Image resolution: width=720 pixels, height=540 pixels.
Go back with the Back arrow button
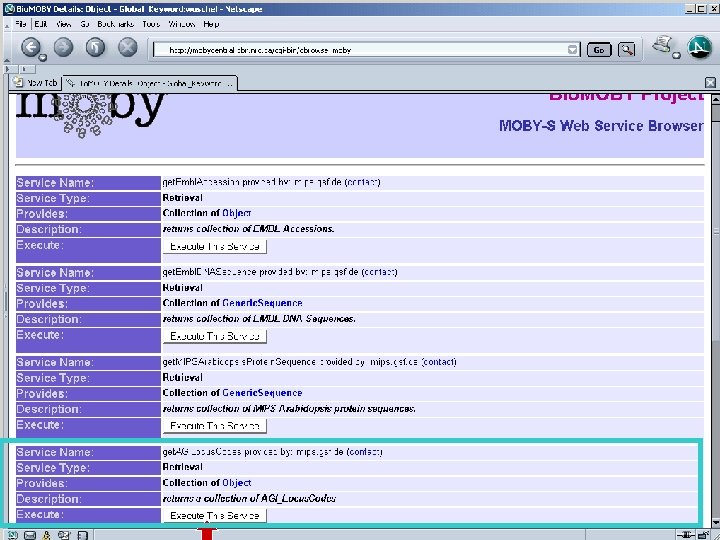coord(30,47)
